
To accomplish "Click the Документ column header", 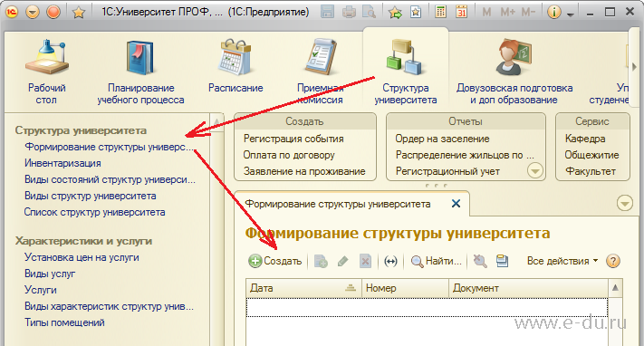I will point(528,288).
